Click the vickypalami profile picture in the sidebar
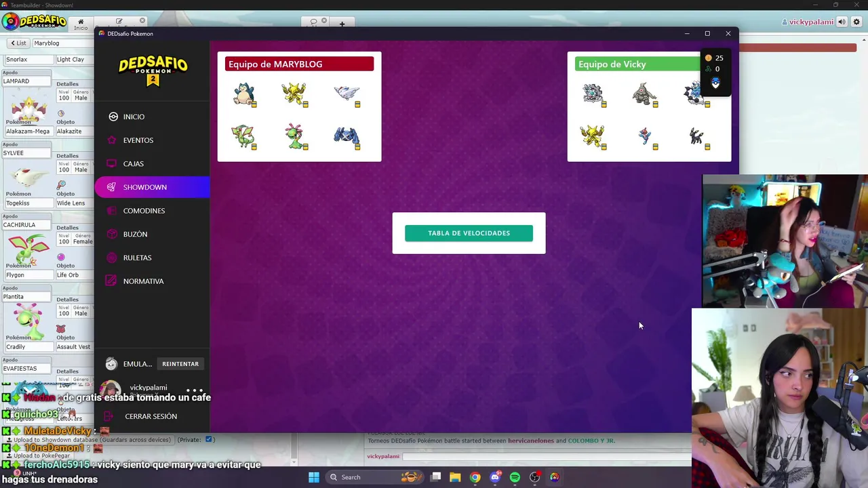Viewport: 868px width, 488px height. click(x=111, y=390)
